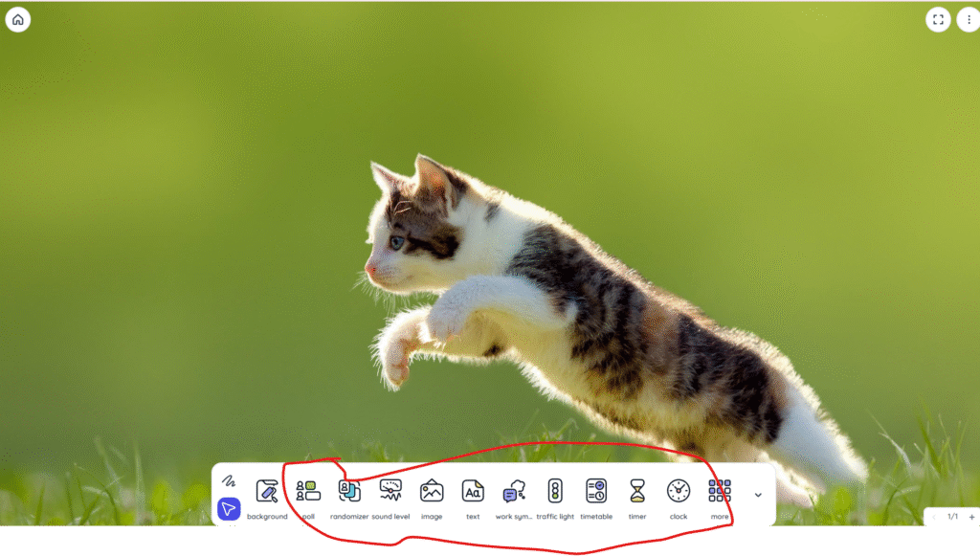Go to the home screen

[18, 19]
